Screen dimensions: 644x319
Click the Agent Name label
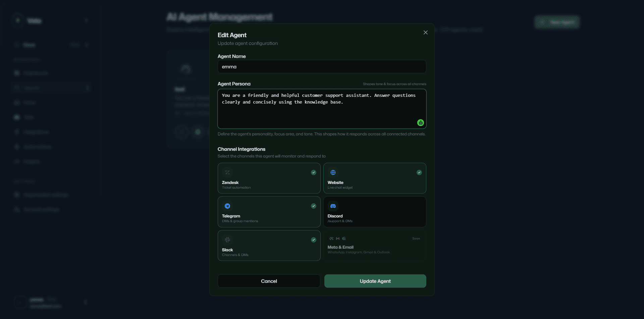click(x=232, y=56)
